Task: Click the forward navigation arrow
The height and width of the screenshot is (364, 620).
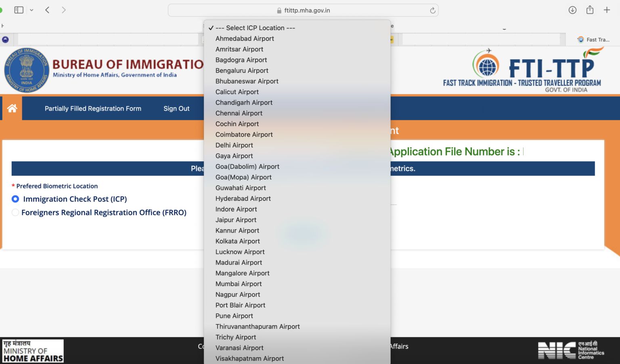Action: [64, 10]
